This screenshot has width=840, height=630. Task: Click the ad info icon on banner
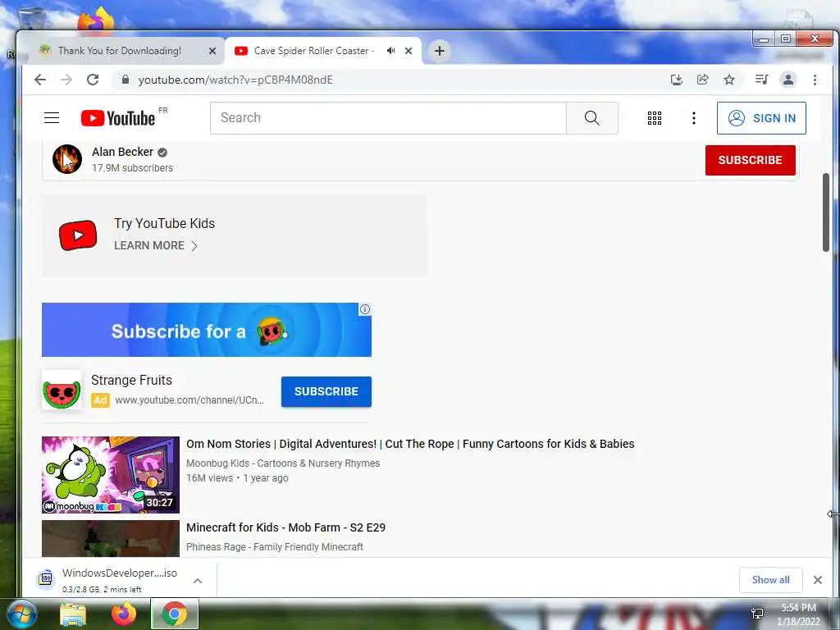365,309
